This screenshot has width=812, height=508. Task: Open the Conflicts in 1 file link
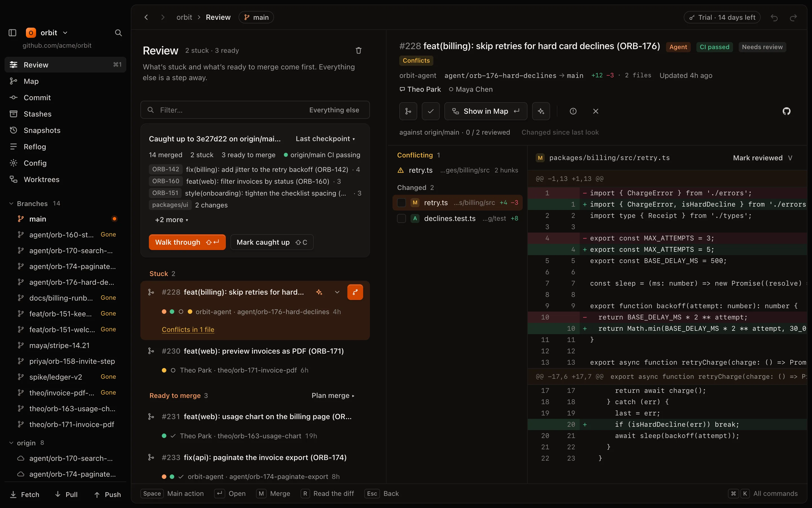188,330
